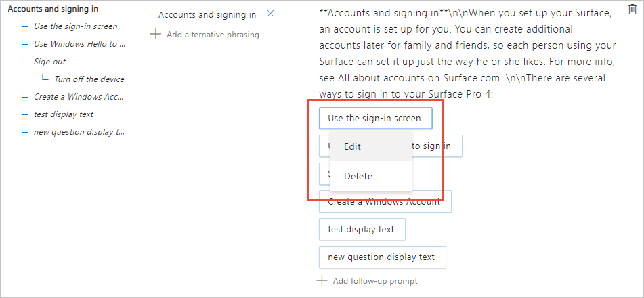Screen dimensions: 644x298
Task: Click 'Use the sign-in screen' prompt button
Action: coord(374,118)
